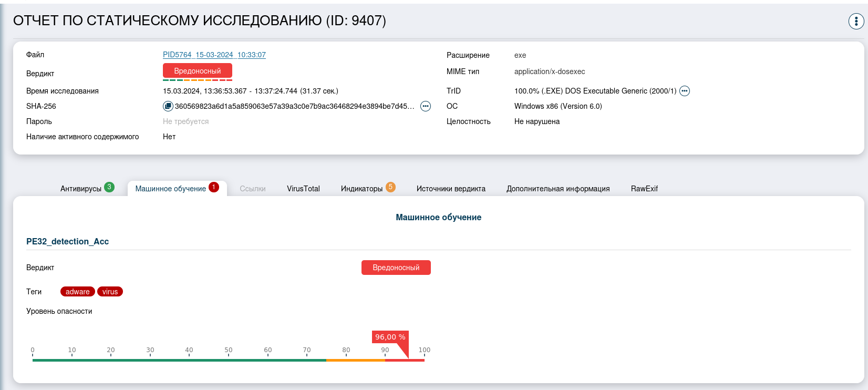Click the ML verdict Вредоносный badge

point(396,268)
